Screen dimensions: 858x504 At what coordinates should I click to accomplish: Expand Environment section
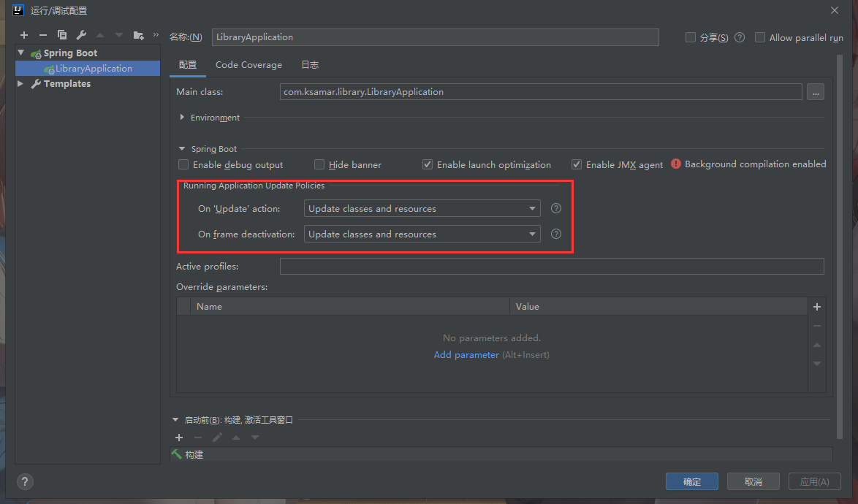coord(182,118)
